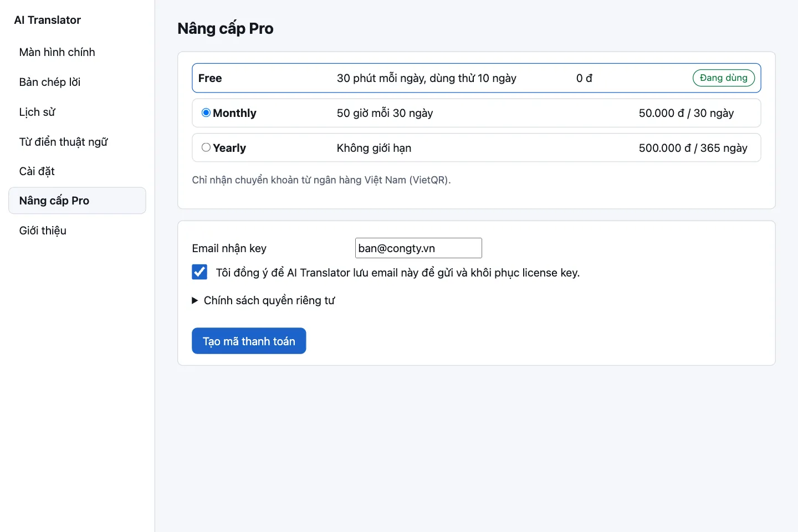Click the Đang dùng badge on Free plan
The image size is (798, 532).
tap(724, 78)
